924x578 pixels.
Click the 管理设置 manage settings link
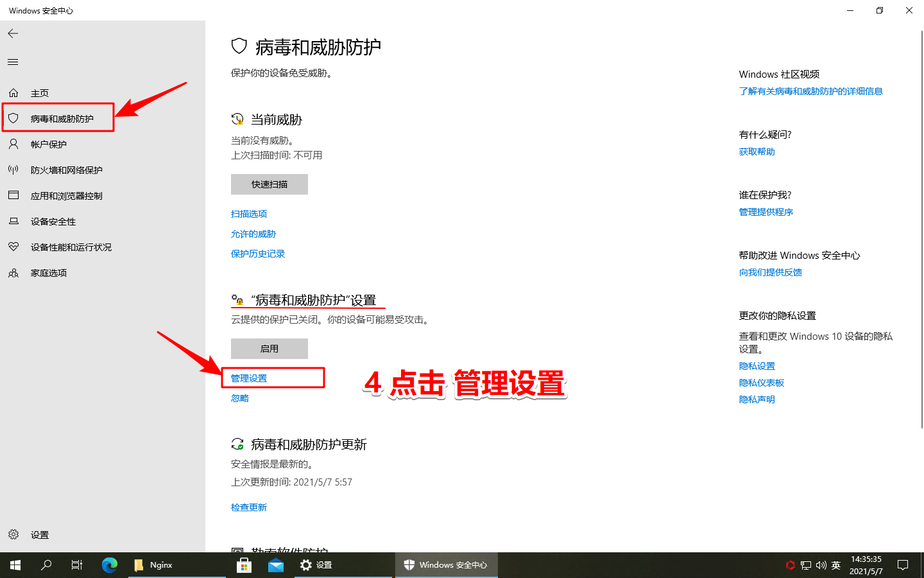(249, 378)
